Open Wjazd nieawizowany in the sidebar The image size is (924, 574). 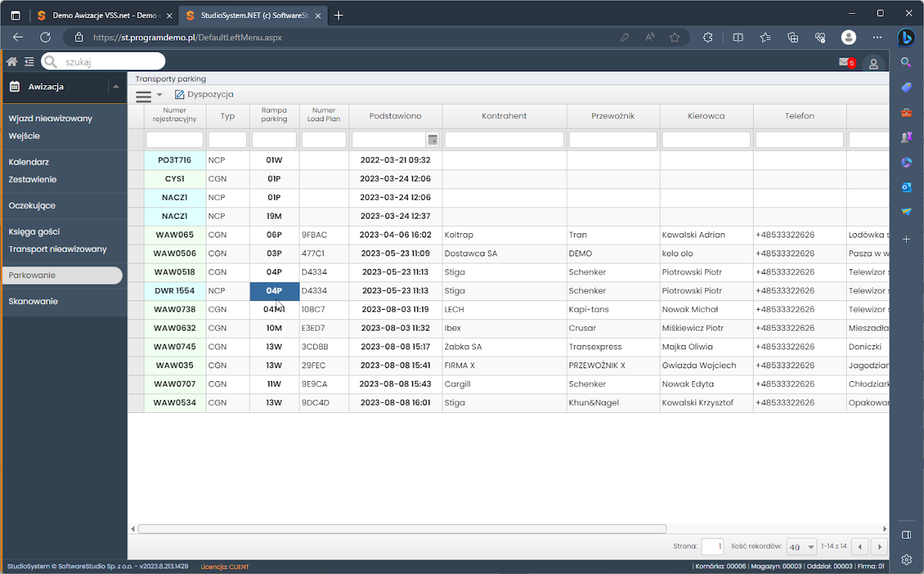click(x=51, y=118)
